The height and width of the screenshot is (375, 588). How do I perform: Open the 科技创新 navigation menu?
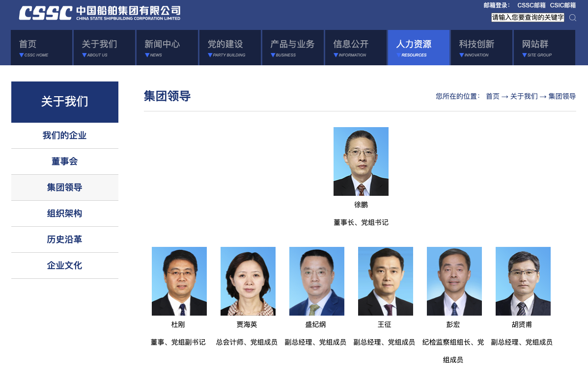[481, 48]
